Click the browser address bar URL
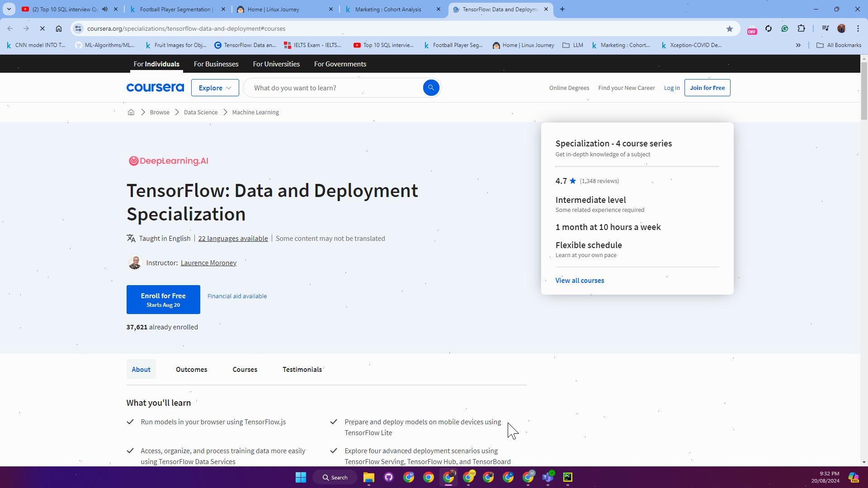Image resolution: width=868 pixels, height=488 pixels. pos(186,28)
